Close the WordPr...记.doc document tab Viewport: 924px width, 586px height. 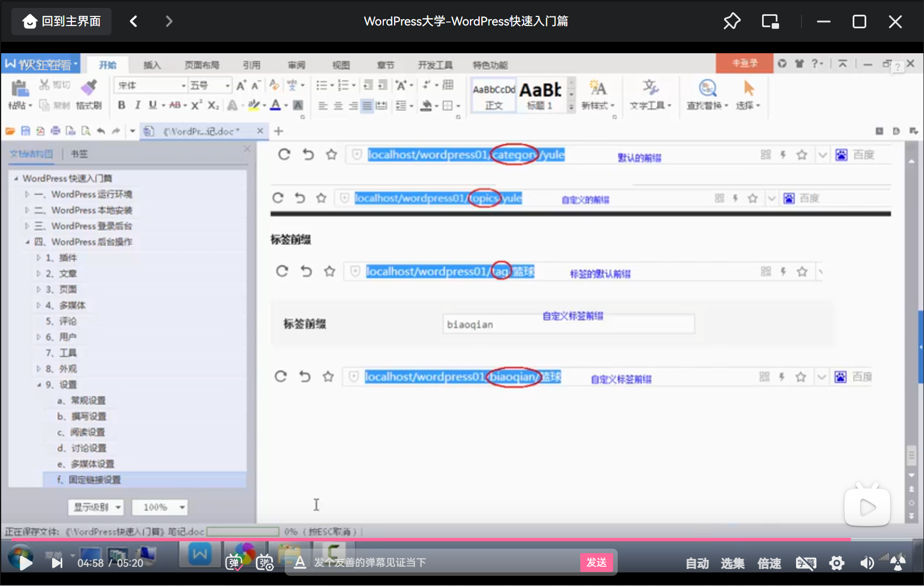point(260,131)
